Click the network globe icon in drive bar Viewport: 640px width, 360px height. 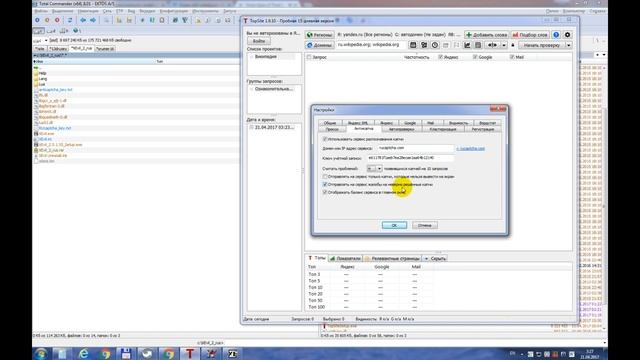(x=76, y=31)
